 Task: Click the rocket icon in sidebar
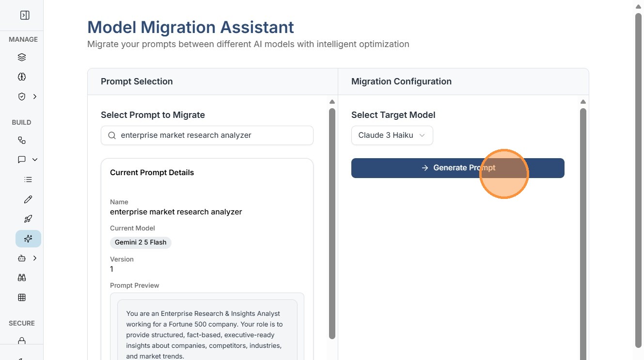[28, 219]
